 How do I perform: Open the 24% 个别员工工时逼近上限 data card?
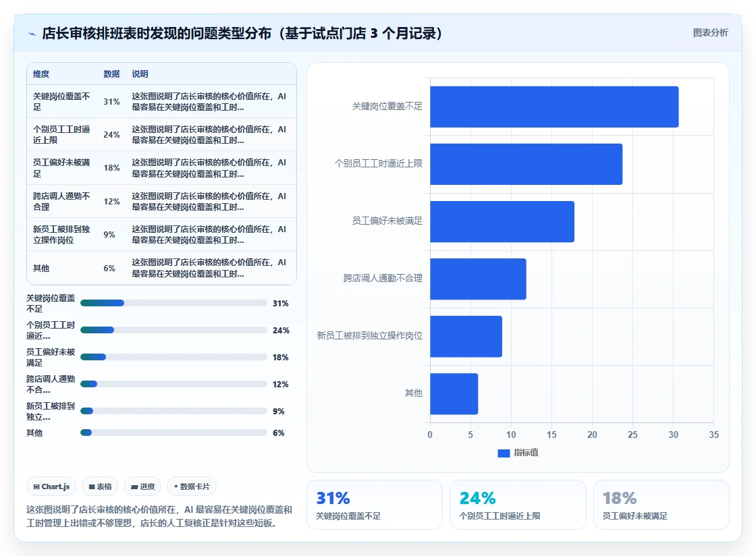(x=518, y=505)
